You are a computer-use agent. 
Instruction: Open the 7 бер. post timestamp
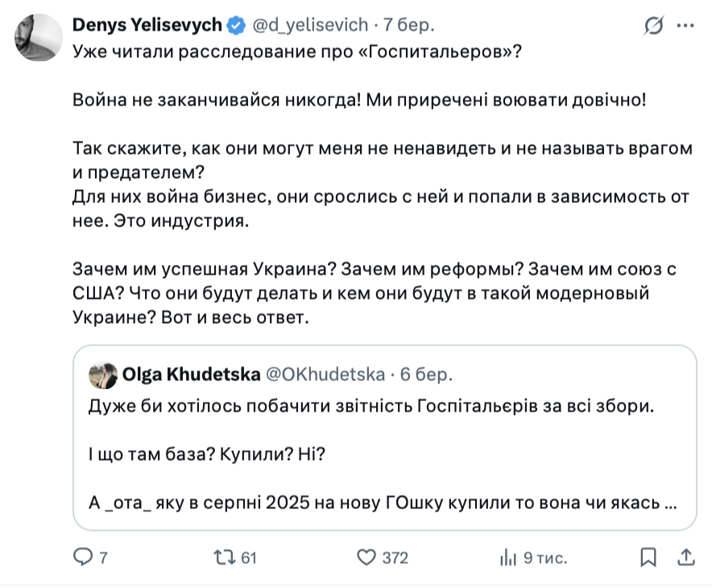click(409, 26)
